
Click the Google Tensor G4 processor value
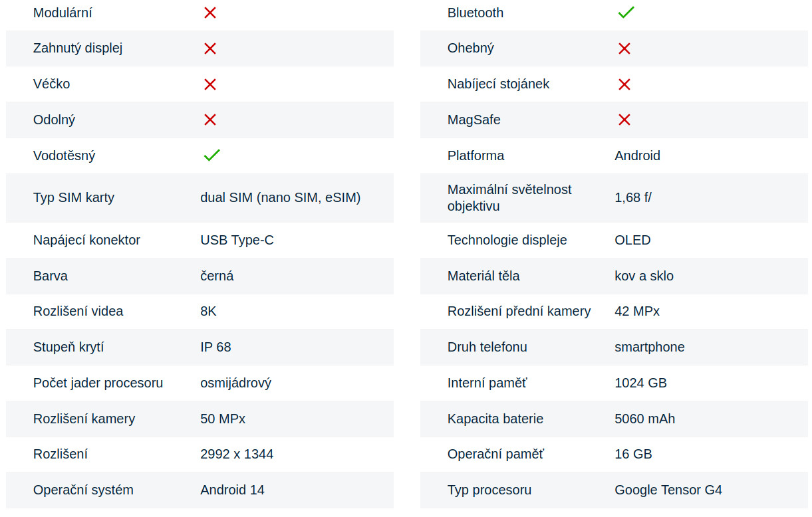pyautogui.click(x=668, y=490)
